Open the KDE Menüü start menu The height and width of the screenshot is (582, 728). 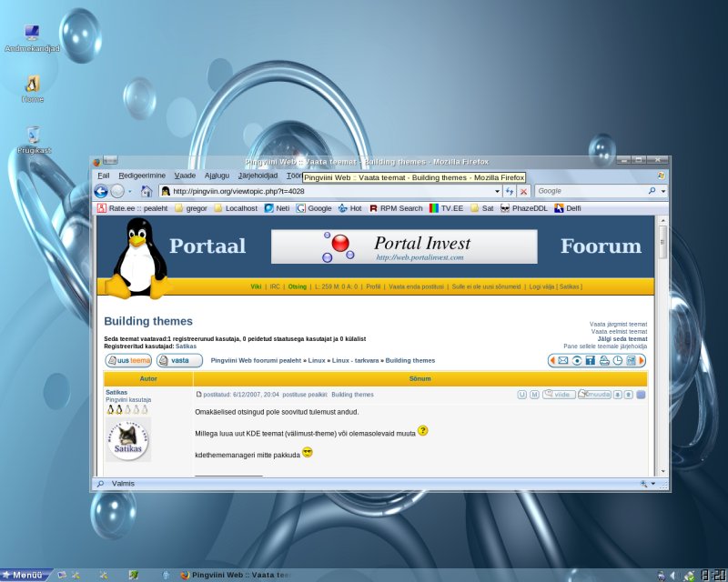[25, 576]
